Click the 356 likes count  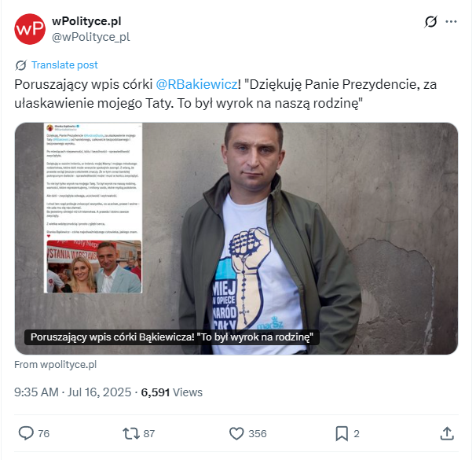click(x=258, y=433)
